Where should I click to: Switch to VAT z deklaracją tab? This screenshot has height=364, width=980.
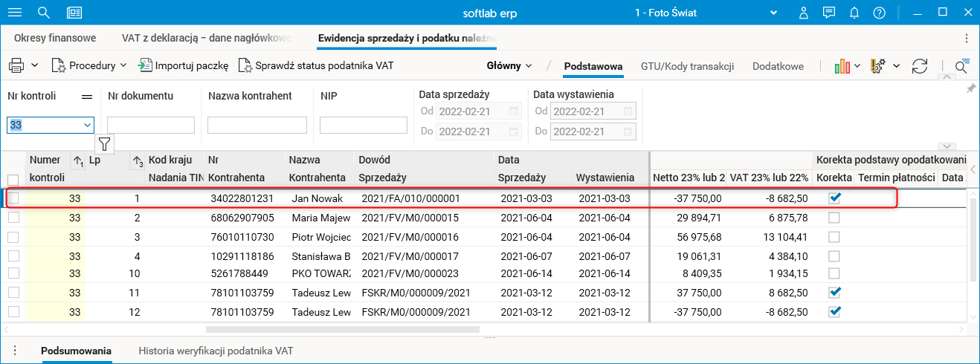tap(206, 38)
